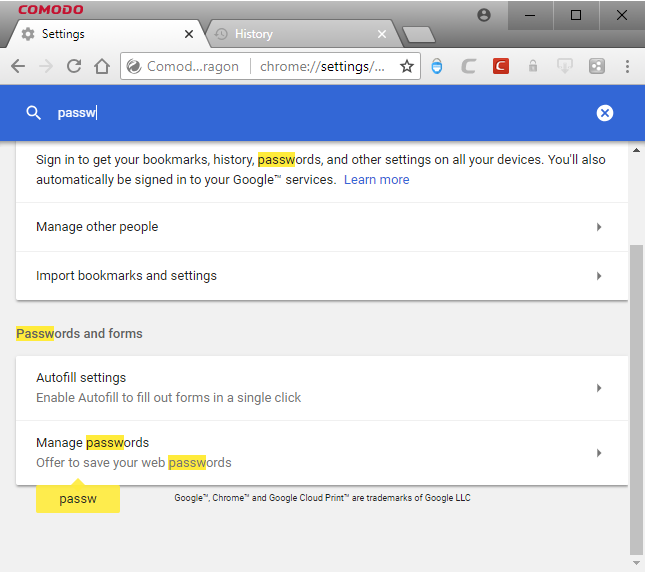Open Import bookmarks and settings
This screenshot has width=645, height=572.
tap(322, 276)
